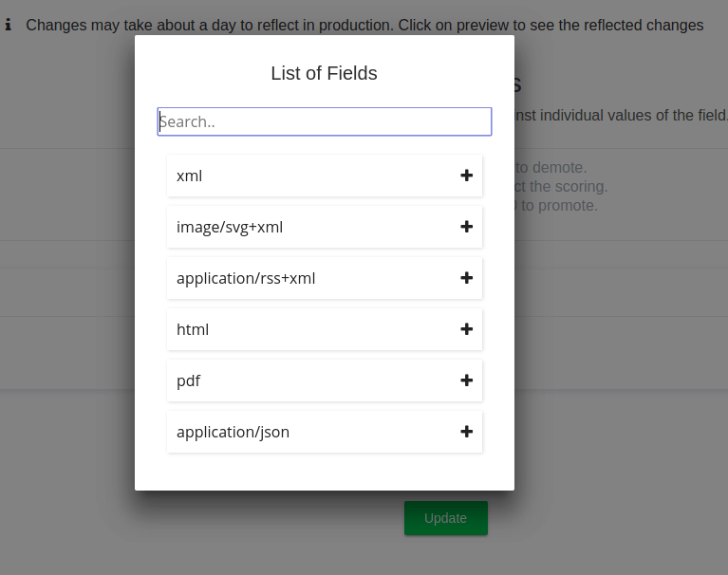Screen dimensions: 728x575
Task: Click the info icon in top banner
Action: point(9,25)
